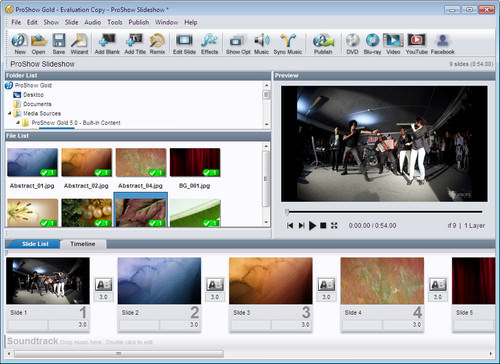Click the Slide 1 duration value 3.0

tap(82, 325)
